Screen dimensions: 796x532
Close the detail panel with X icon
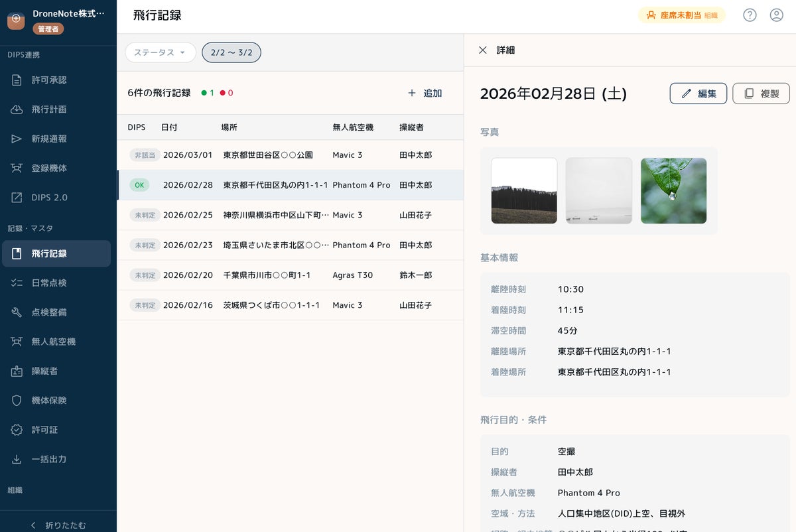[483, 50]
